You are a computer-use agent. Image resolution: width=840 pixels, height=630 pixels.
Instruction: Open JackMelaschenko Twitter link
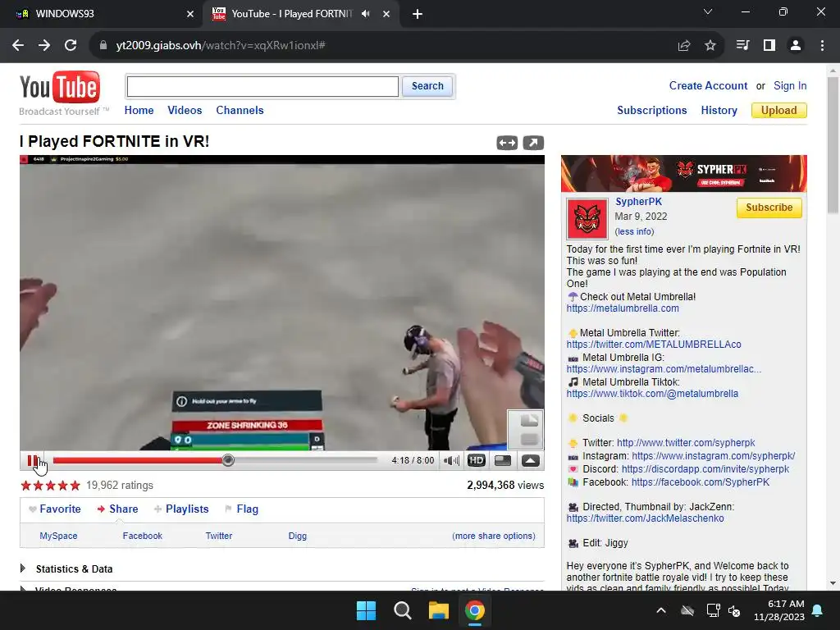point(645,518)
